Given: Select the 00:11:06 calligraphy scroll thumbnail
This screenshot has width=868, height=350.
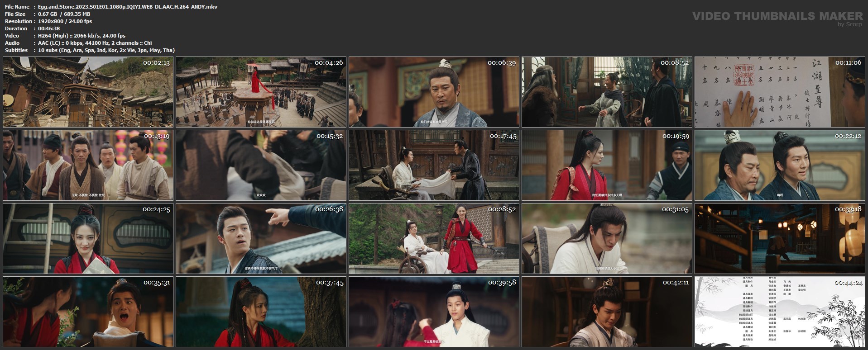Looking at the screenshot, I should (x=780, y=92).
